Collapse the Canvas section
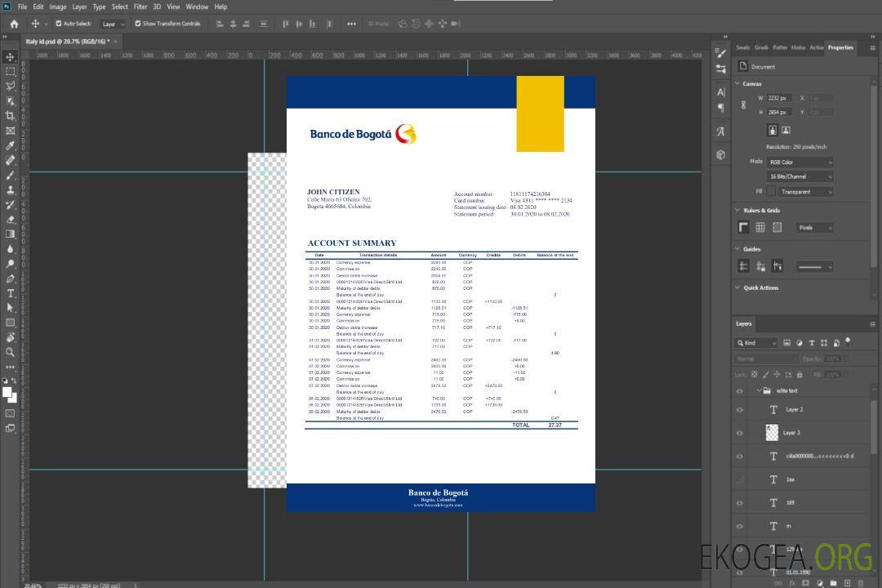 click(x=737, y=83)
